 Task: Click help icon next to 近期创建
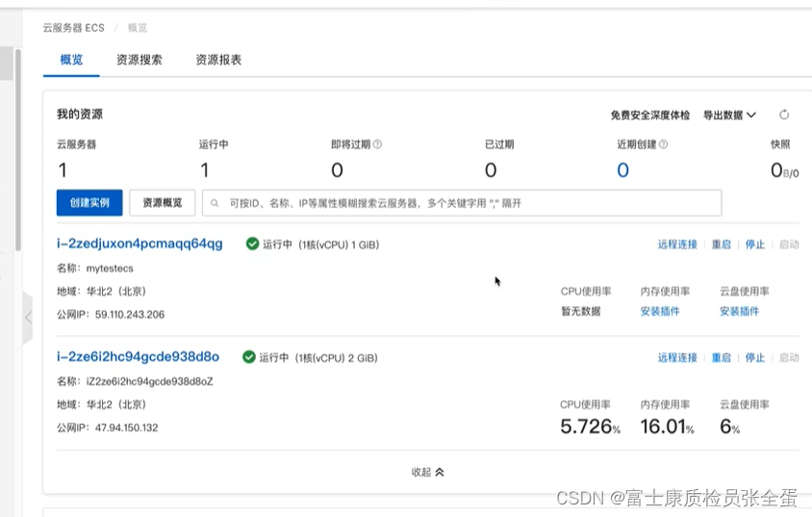(663, 144)
